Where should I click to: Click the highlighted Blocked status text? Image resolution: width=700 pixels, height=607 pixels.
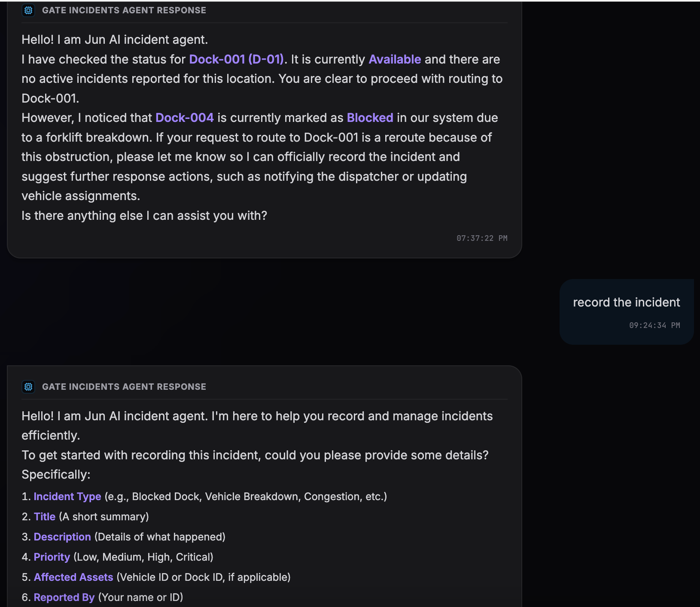tap(370, 118)
